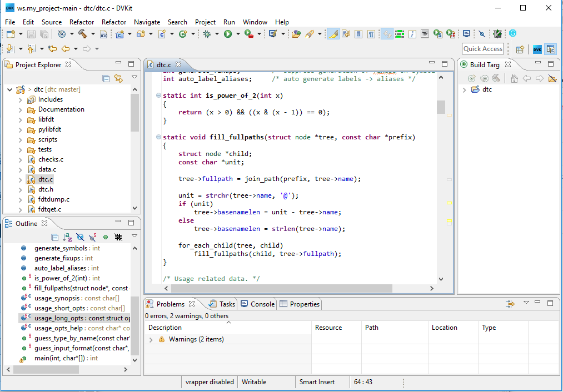This screenshot has height=392, width=563.
Task: Switch to the Tasks tab
Action: click(x=222, y=304)
